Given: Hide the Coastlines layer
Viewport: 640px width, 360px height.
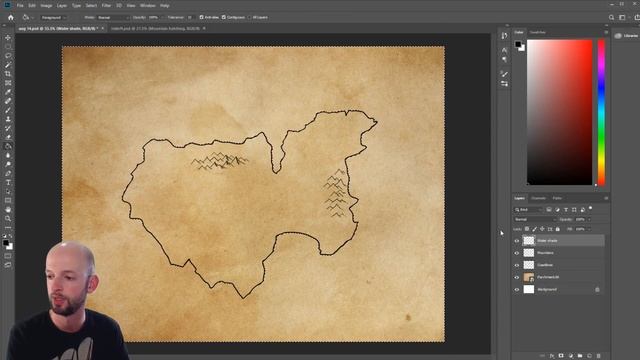Looking at the screenshot, I should (517, 265).
